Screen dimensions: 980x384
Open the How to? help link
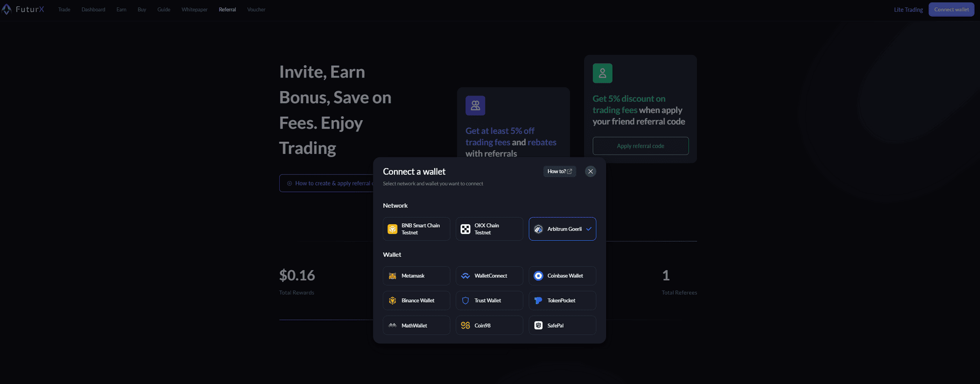tap(560, 171)
